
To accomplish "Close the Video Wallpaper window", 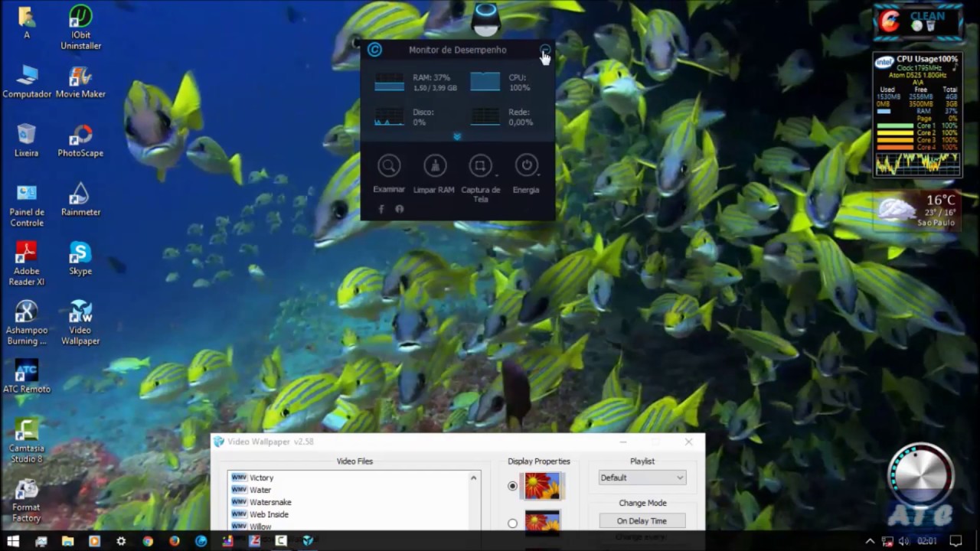I will [x=688, y=442].
